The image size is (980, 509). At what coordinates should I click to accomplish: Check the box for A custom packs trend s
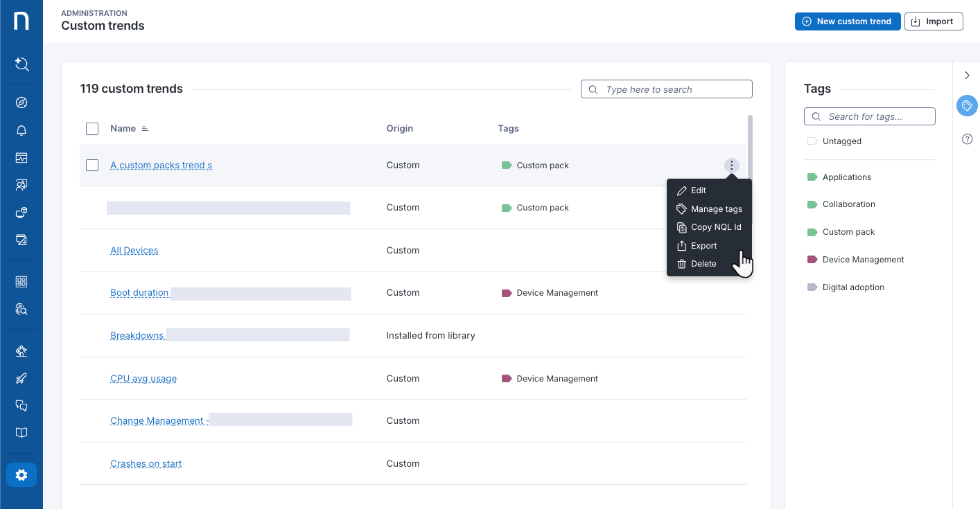(92, 165)
